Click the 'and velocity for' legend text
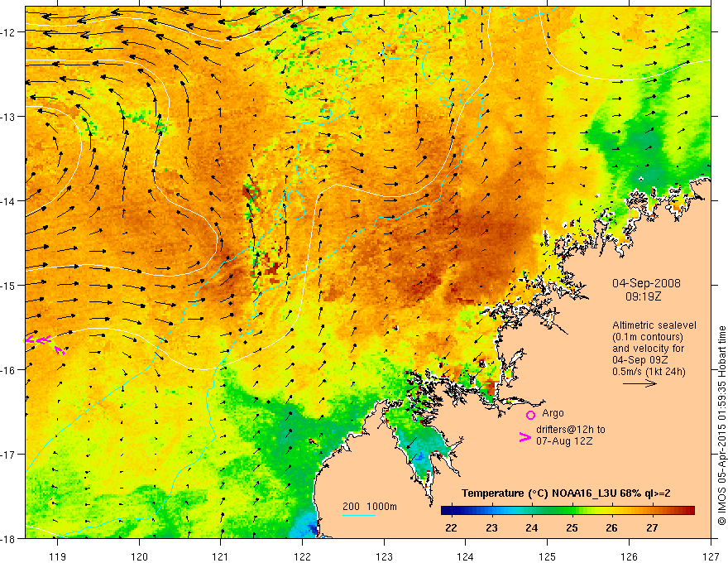The height and width of the screenshot is (563, 728). tap(648, 349)
